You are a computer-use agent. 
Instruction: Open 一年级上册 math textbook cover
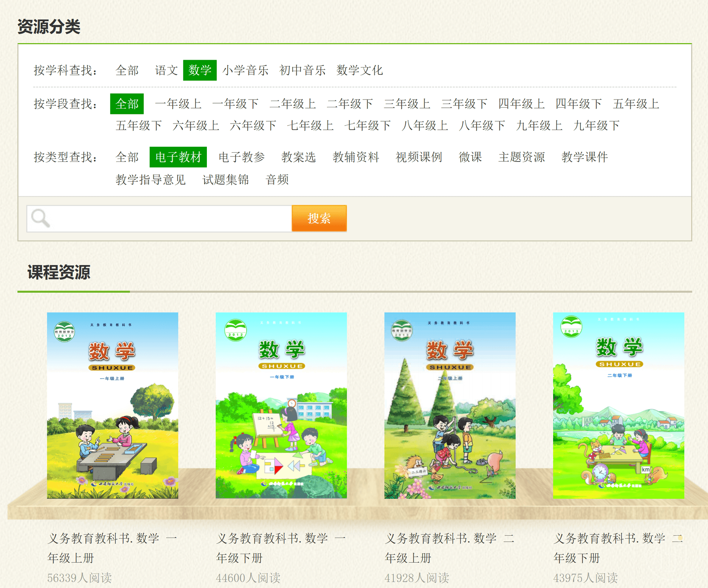click(112, 406)
